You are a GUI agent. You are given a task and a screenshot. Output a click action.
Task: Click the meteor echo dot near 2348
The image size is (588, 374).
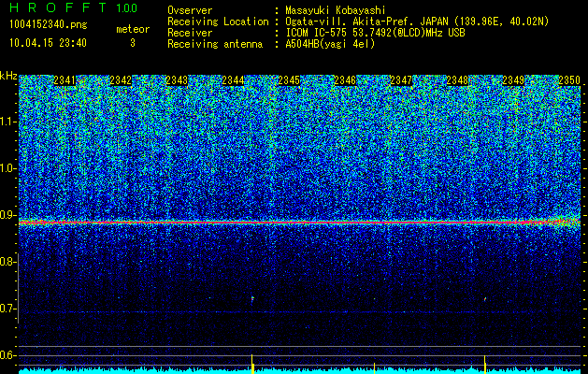(x=485, y=299)
